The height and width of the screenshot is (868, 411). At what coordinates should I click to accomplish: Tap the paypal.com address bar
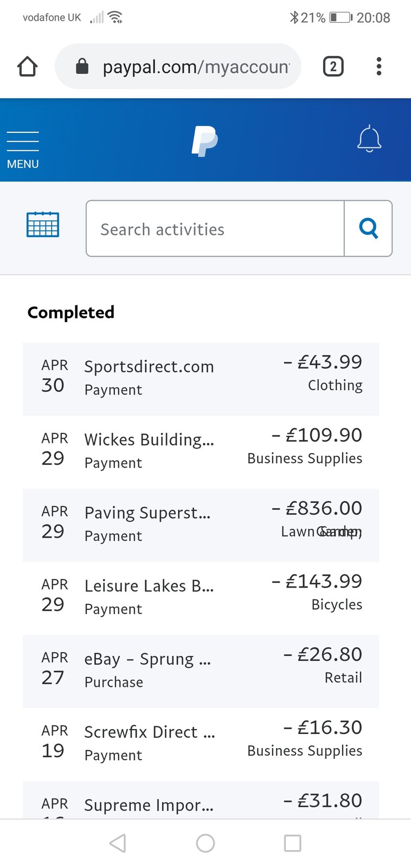(x=178, y=67)
